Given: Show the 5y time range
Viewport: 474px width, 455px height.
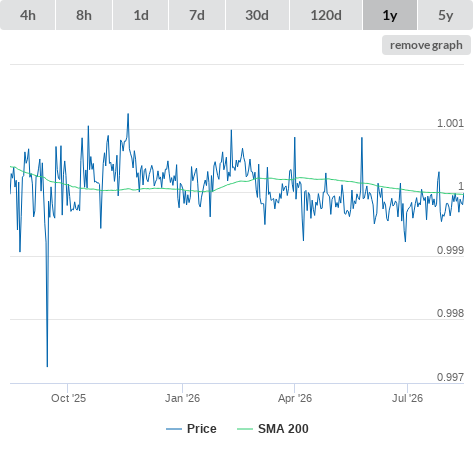Looking at the screenshot, I should [445, 15].
